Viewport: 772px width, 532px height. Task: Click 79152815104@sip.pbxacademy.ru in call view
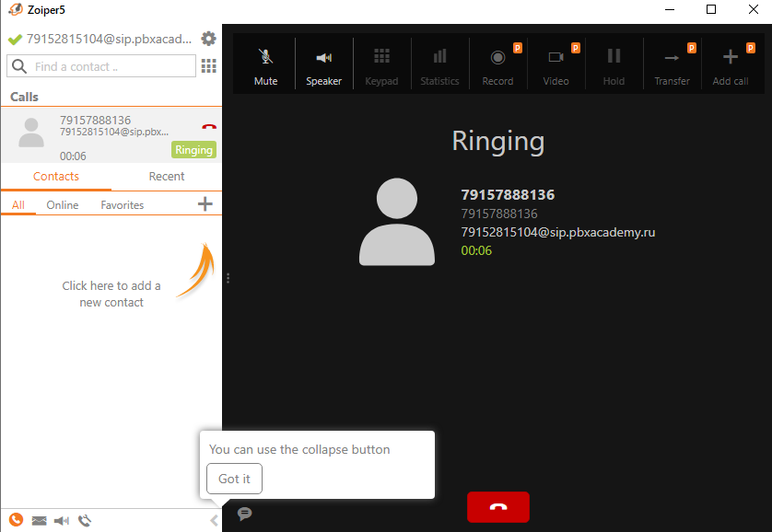[x=558, y=232]
